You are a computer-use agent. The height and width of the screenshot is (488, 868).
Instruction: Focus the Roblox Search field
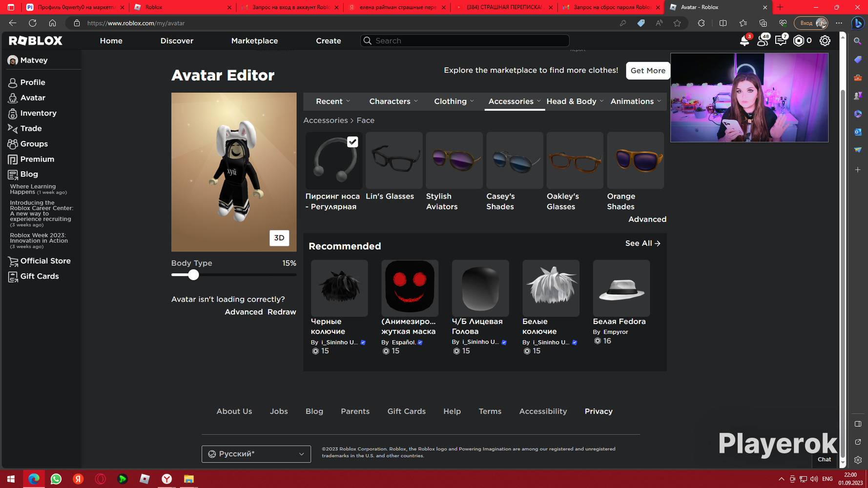tap(465, 41)
